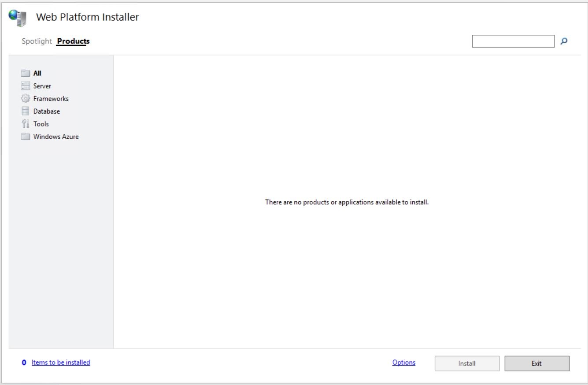This screenshot has height=385, width=588.
Task: Open the Tools category
Action: point(41,124)
